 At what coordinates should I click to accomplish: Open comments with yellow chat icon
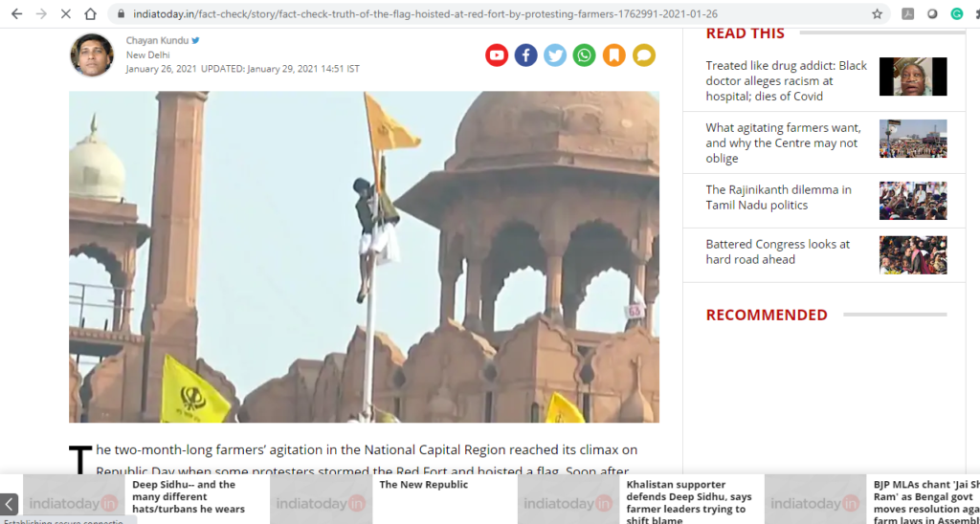[x=644, y=55]
